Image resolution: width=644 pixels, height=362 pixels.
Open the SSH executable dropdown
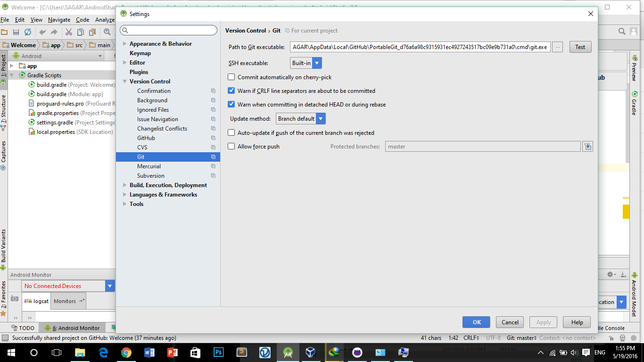(x=317, y=62)
